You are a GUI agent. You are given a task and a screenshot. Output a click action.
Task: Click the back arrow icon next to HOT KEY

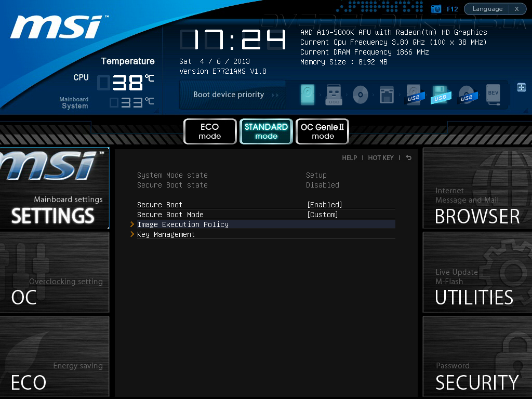tap(408, 158)
